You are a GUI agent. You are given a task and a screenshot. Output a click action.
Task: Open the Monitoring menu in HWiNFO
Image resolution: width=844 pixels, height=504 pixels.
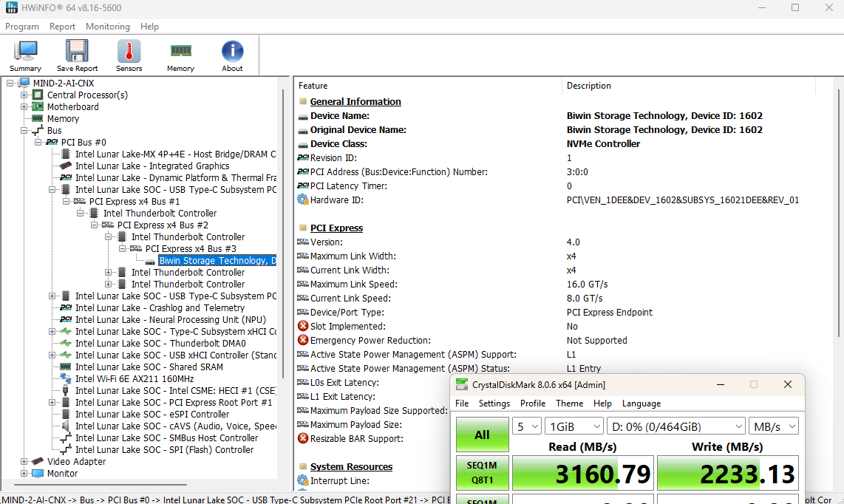[x=108, y=27]
